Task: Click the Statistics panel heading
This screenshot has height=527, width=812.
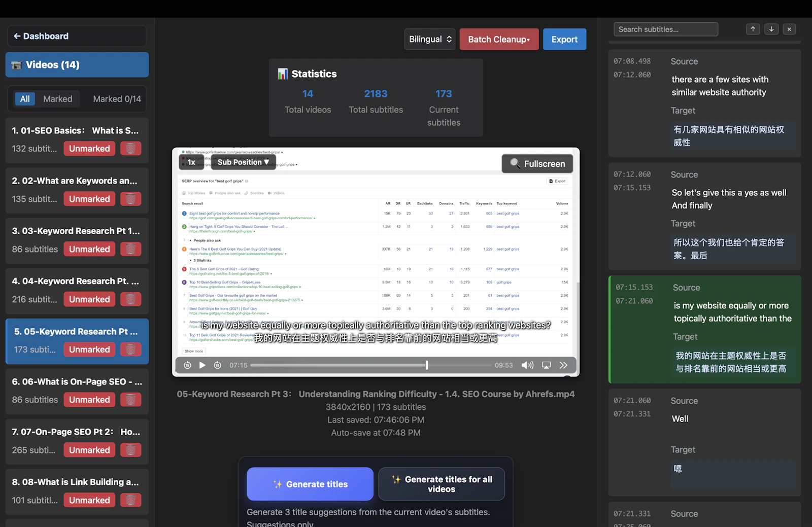Action: (x=307, y=74)
